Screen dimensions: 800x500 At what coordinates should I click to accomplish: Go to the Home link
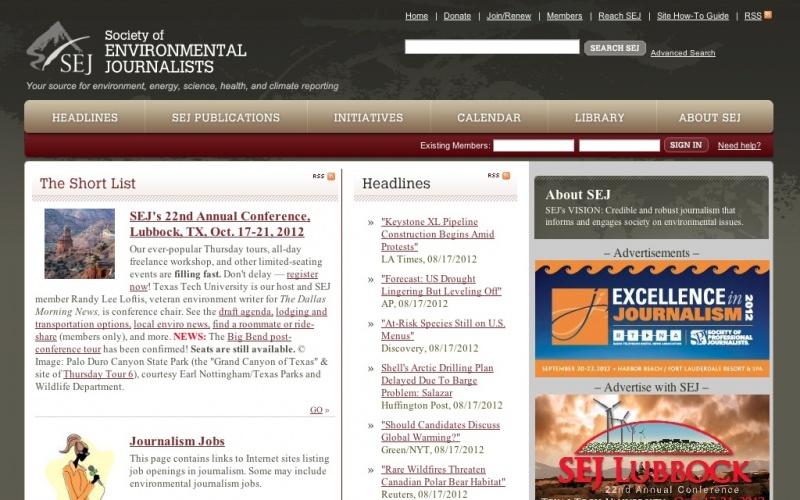[416, 16]
